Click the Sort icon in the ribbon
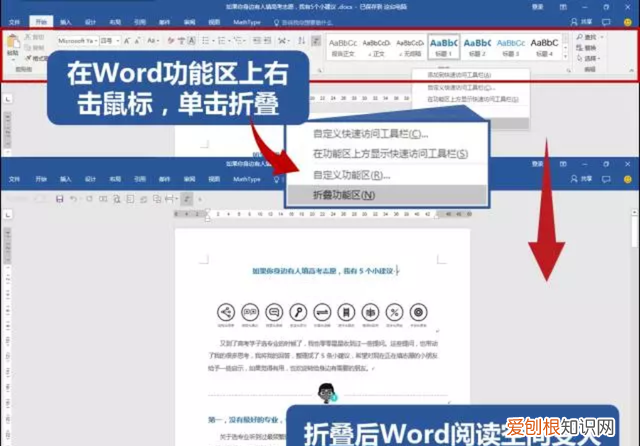Screen dimensions: 640x446 [x=302, y=41]
